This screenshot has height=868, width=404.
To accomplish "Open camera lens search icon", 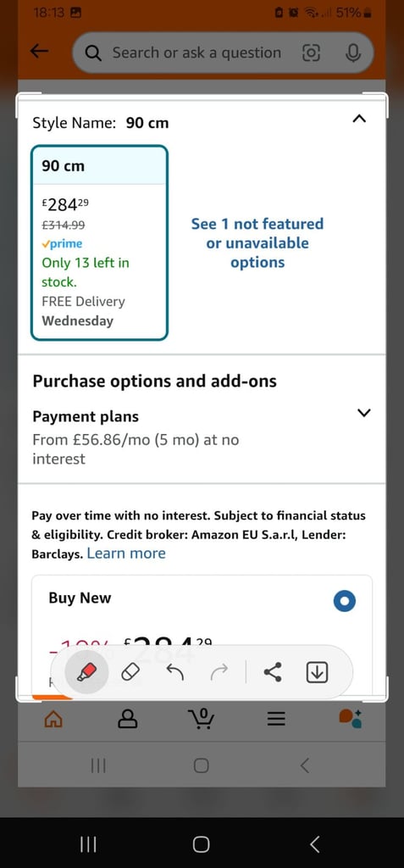I will (311, 53).
